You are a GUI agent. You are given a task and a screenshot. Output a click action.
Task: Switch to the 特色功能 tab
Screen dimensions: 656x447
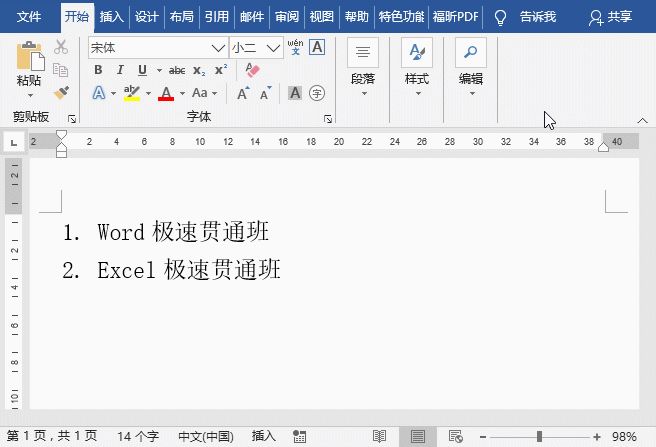[402, 17]
